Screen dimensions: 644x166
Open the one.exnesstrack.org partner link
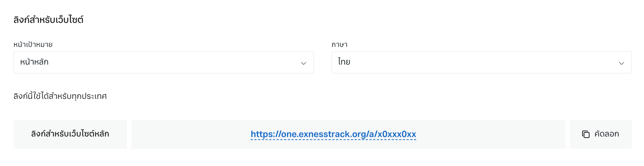tap(333, 134)
